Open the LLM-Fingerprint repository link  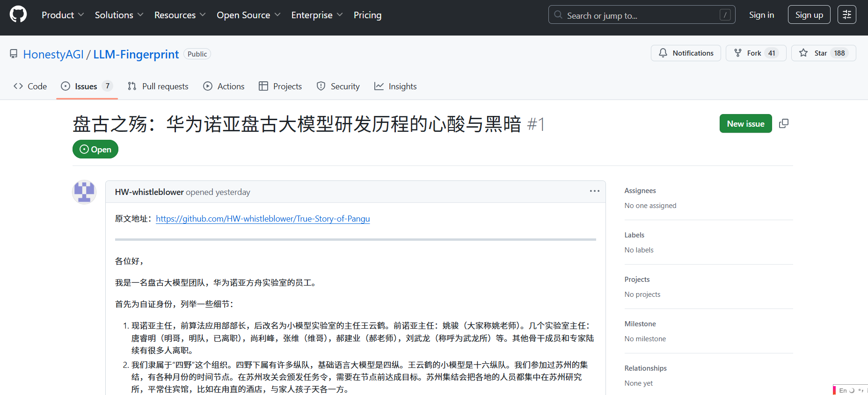click(x=136, y=54)
